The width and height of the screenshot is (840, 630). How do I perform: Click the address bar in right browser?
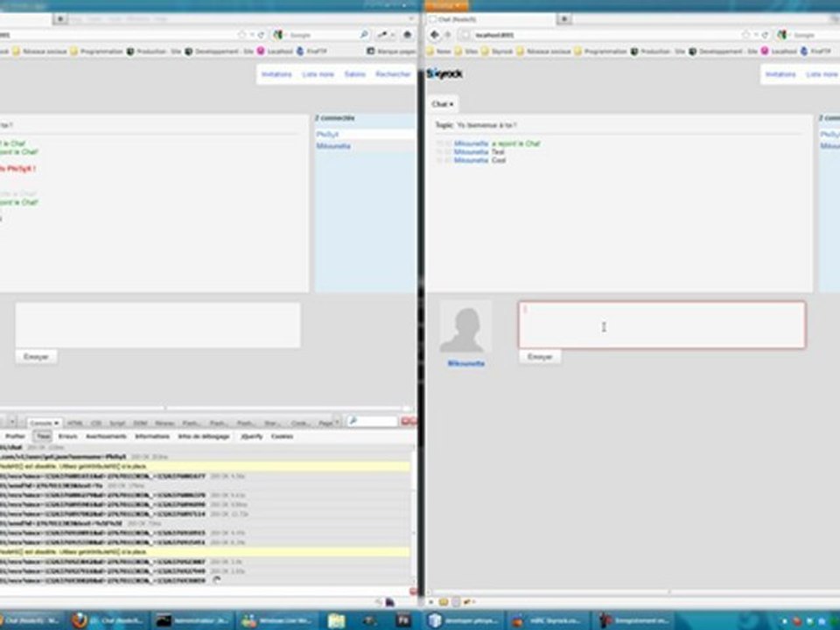point(598,35)
